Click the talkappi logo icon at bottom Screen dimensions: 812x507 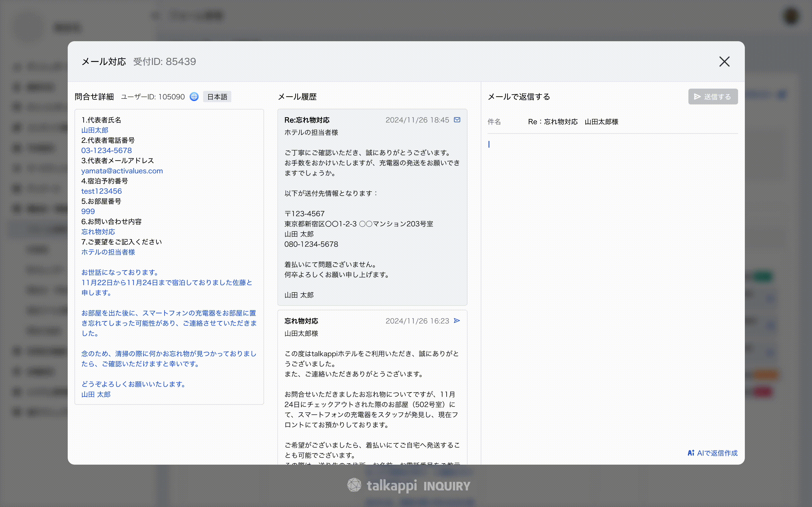tap(354, 485)
